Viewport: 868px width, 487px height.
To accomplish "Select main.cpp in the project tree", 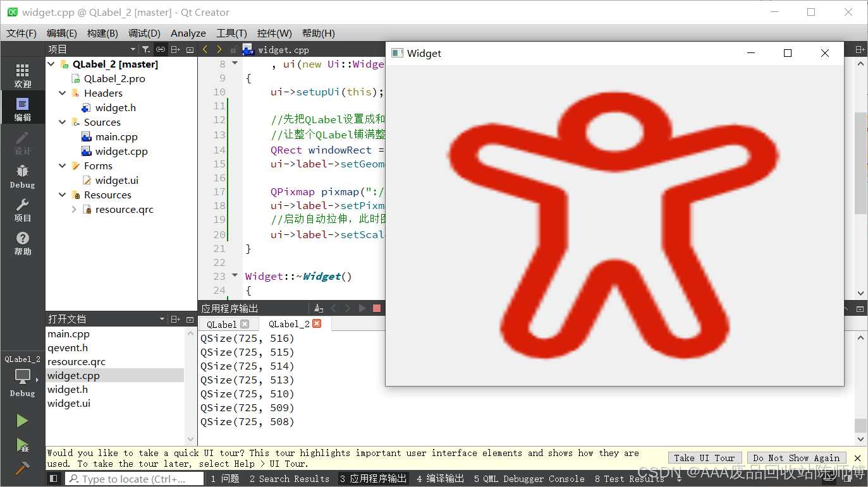I will pos(116,136).
